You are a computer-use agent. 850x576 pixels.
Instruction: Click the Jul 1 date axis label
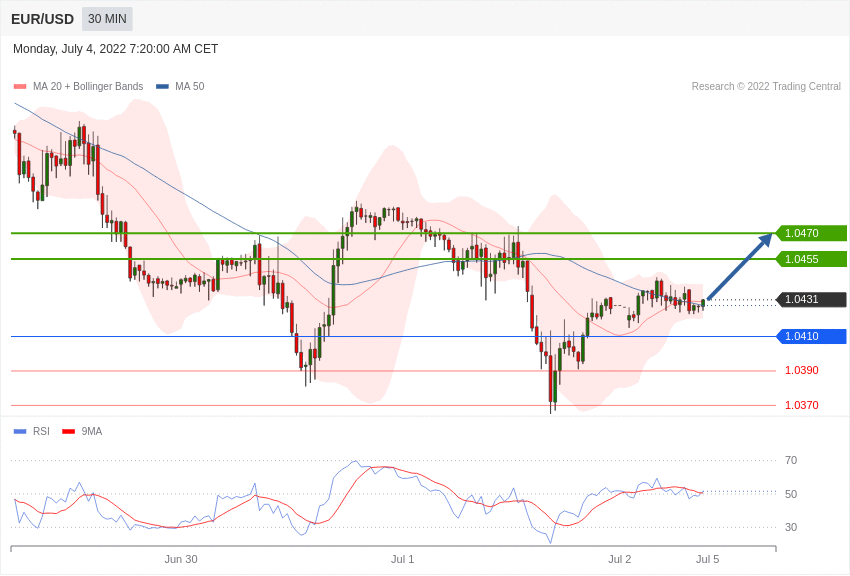tap(403, 559)
